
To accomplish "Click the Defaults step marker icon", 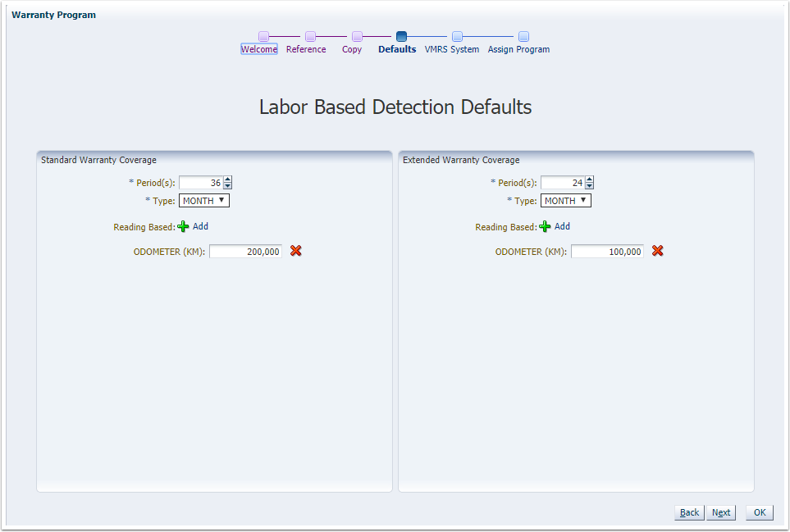I will (x=401, y=36).
